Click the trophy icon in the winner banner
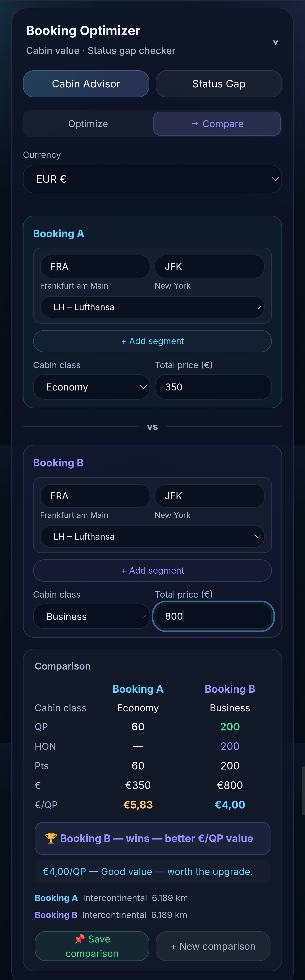This screenshot has height=980, width=305. (x=51, y=838)
